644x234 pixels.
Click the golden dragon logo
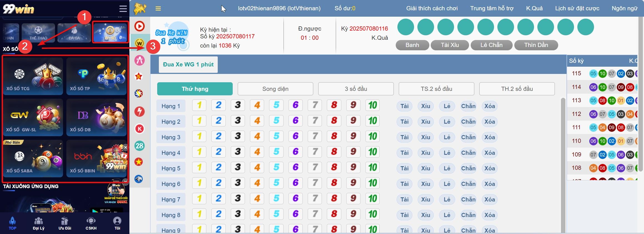140,8
